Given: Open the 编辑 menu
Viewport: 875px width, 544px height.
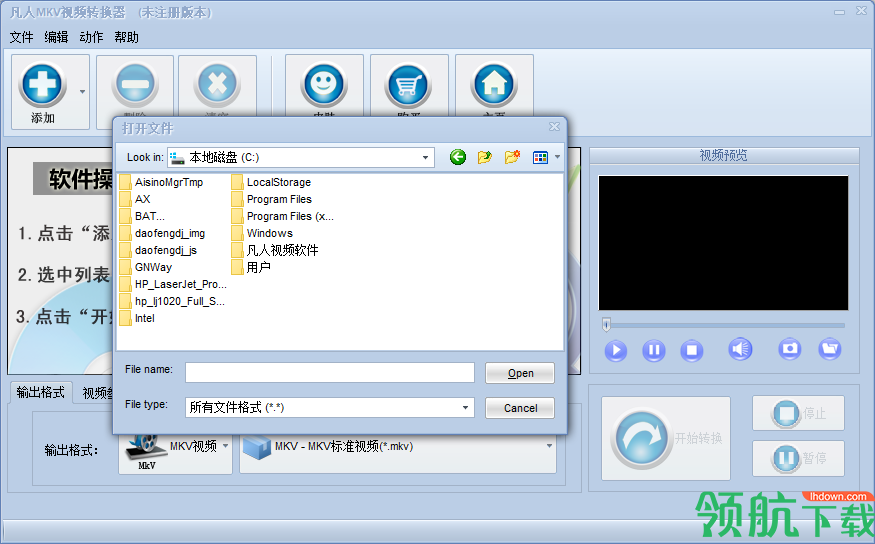Looking at the screenshot, I should pyautogui.click(x=56, y=37).
